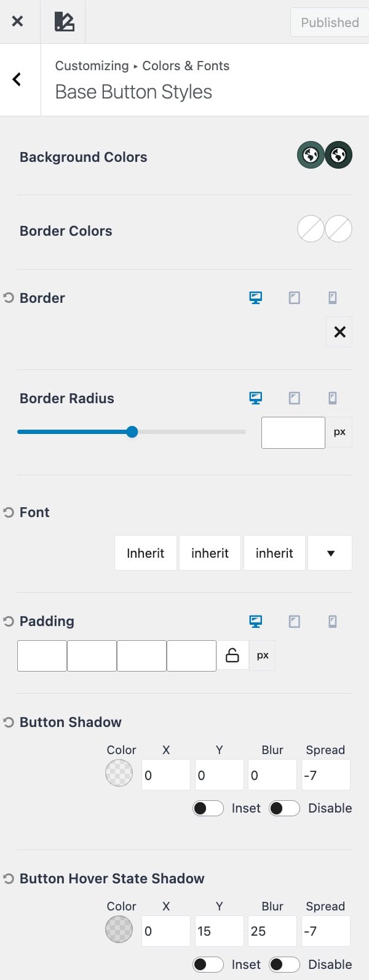This screenshot has height=980, width=369.
Task: Reset the Button Shadow setting
Action: (x=9, y=722)
